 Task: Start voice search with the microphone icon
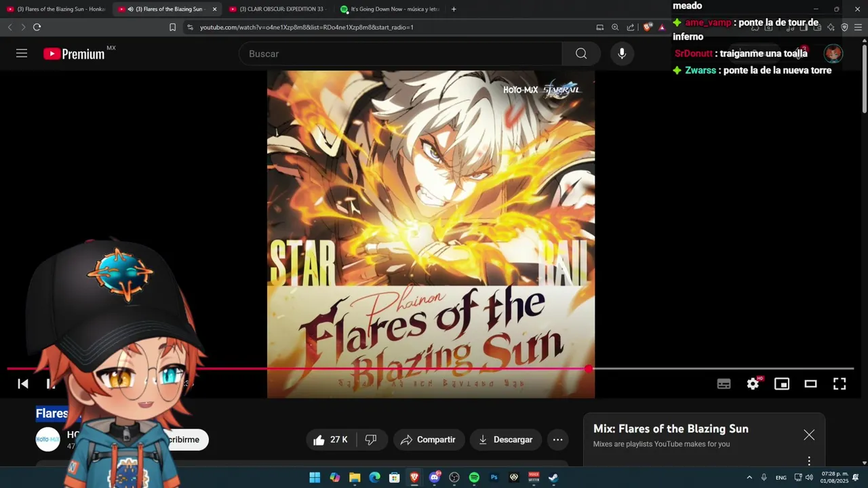pos(622,54)
